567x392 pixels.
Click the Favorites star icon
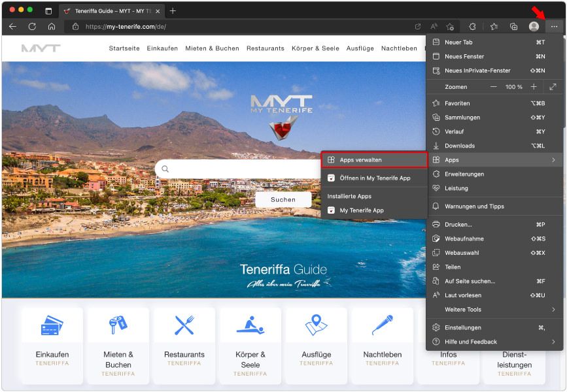click(493, 26)
